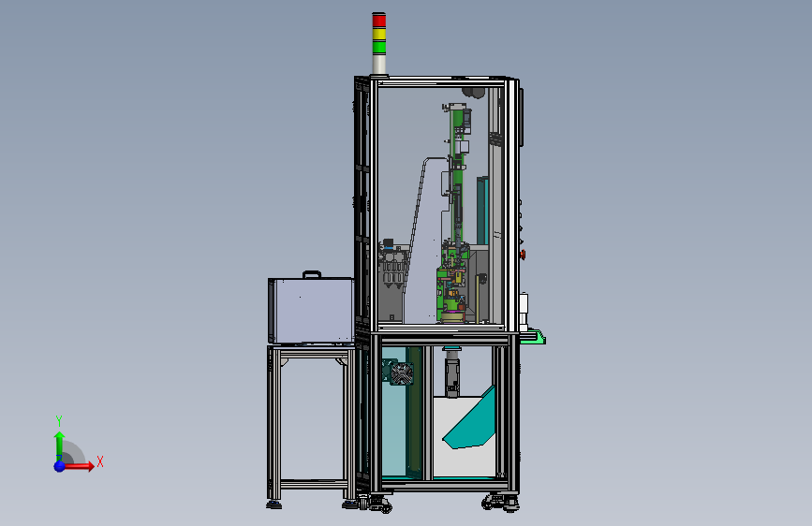Select the cooling fan in the lower cabinet
812x526 pixels.
tap(402, 373)
